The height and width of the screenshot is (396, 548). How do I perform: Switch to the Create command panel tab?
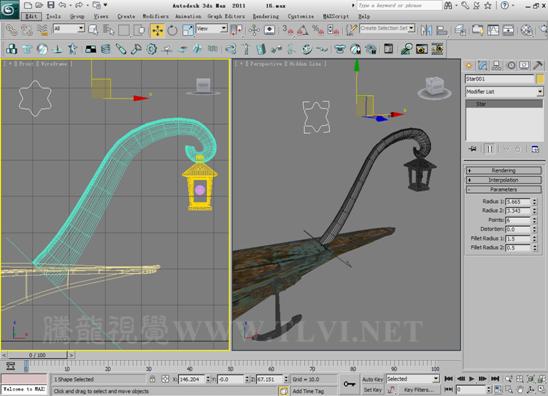[469, 65]
